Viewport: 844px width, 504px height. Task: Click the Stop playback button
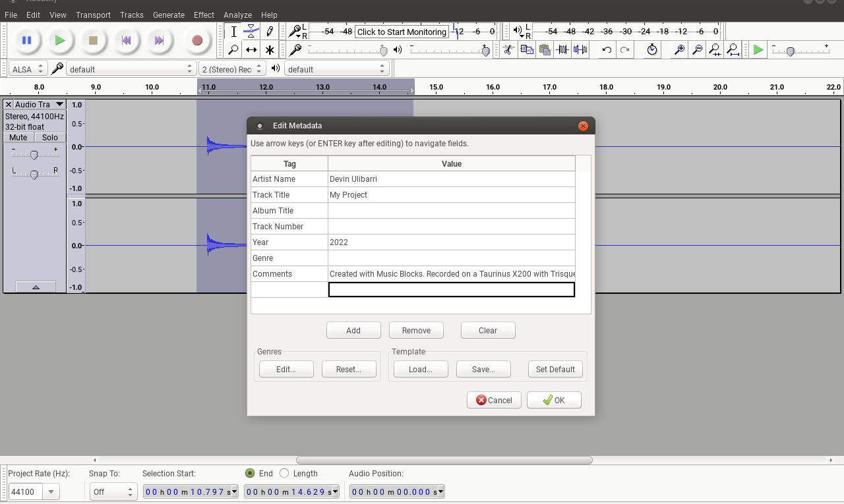[93, 41]
